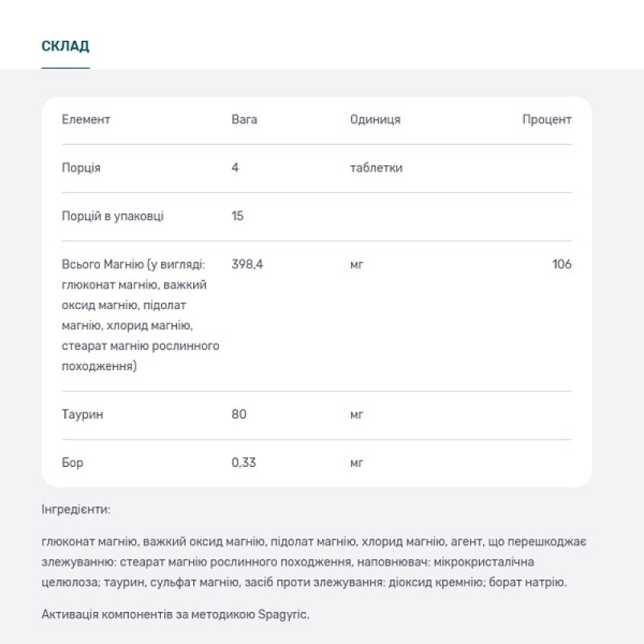644x644 pixels.
Task: Click the portion value 4
Action: pyautogui.click(x=235, y=168)
